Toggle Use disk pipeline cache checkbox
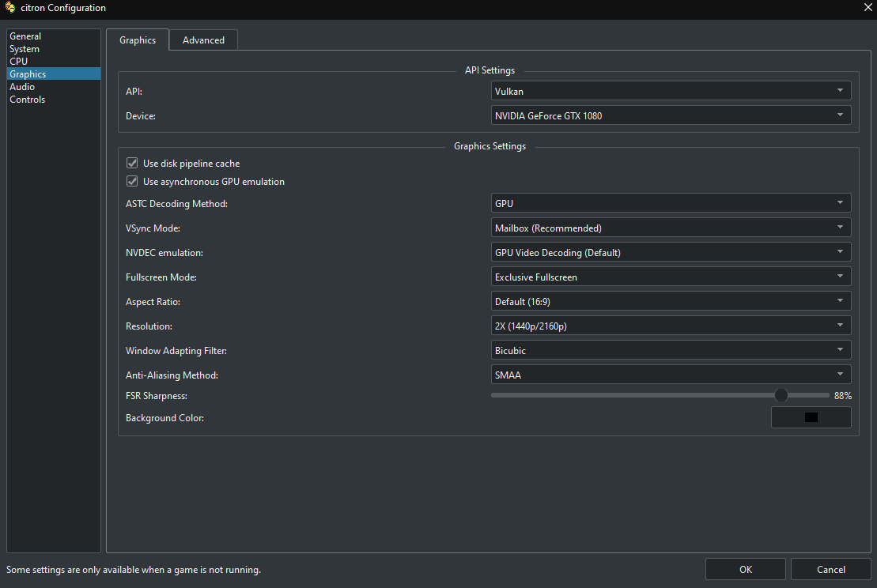This screenshot has height=588, width=877. coord(132,164)
